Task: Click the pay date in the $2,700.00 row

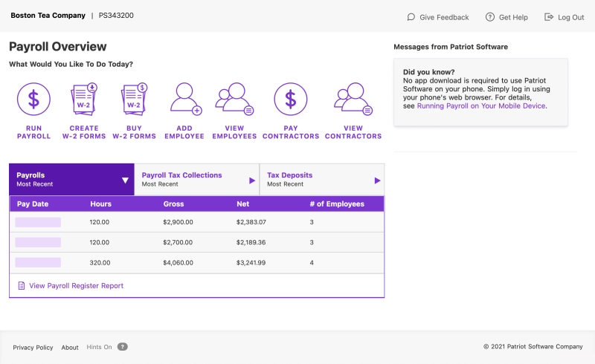Action: [x=38, y=242]
